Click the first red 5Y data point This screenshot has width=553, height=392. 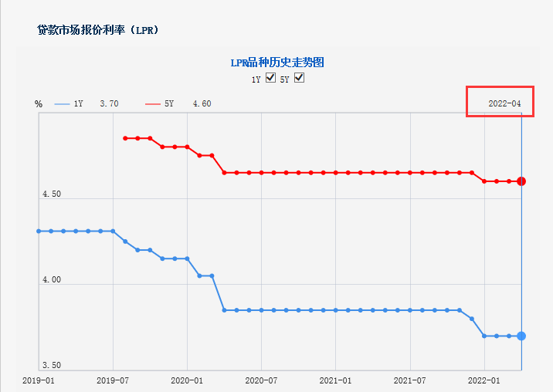click(x=125, y=138)
